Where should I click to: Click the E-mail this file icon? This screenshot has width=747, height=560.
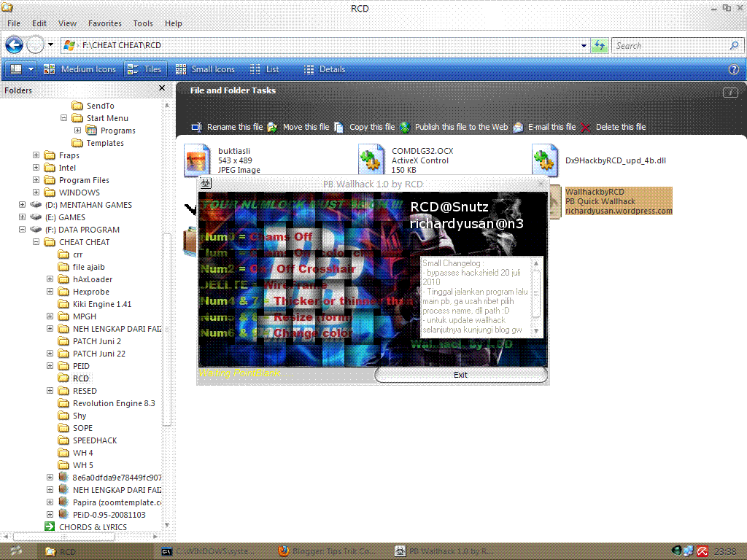point(519,126)
